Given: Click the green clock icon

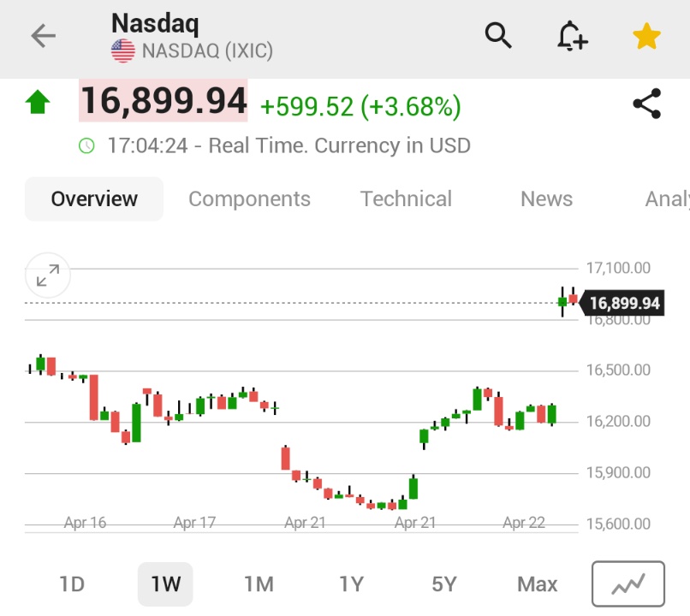Looking at the screenshot, I should 86,145.
